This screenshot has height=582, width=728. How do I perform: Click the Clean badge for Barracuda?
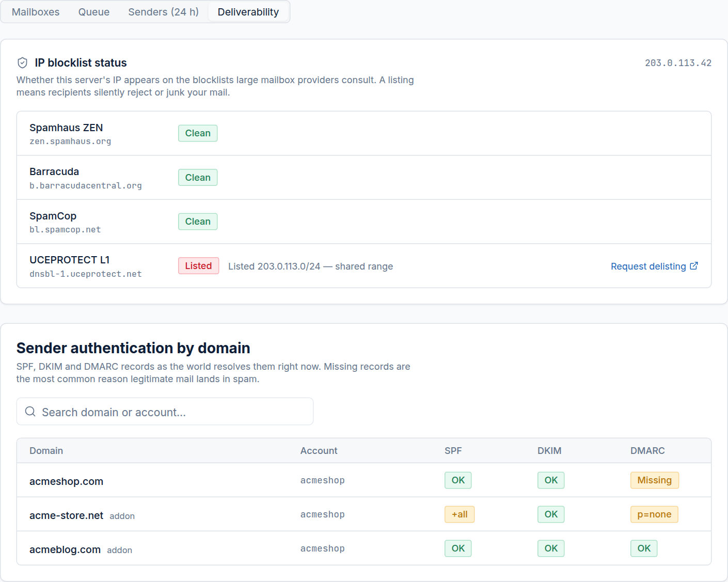click(198, 178)
